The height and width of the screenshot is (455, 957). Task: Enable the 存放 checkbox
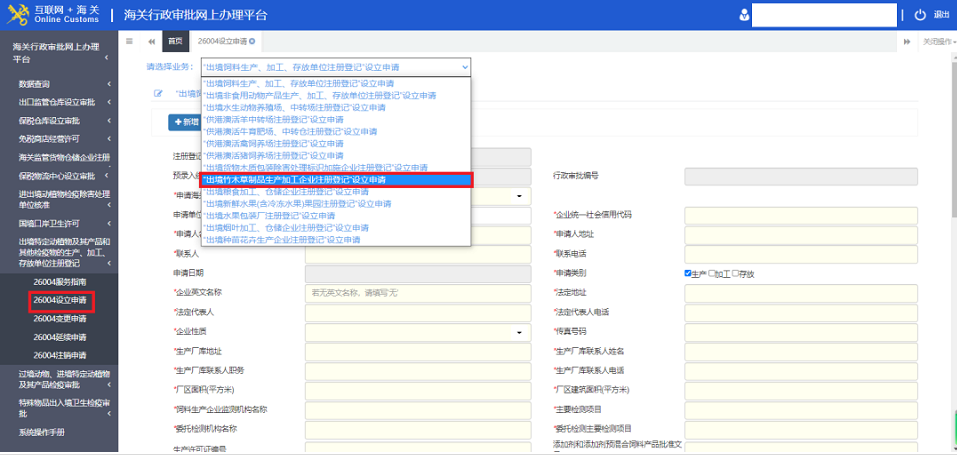736,273
